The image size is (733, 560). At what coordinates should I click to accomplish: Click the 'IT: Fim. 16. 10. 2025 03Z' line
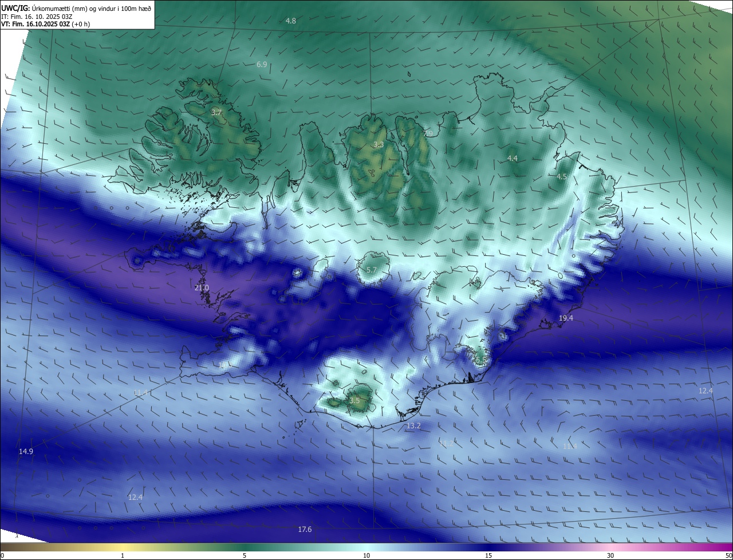[37, 17]
